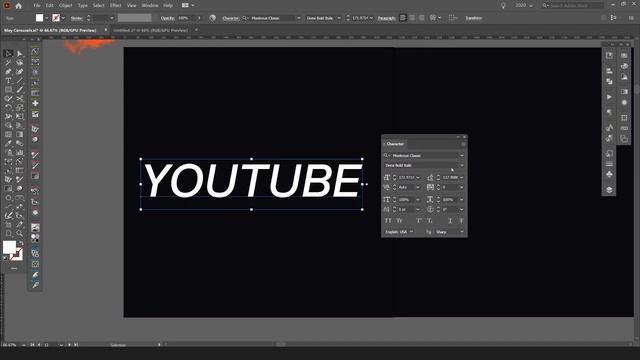Toggle All Caps in Character panel
The width and height of the screenshot is (640, 360).
point(388,221)
